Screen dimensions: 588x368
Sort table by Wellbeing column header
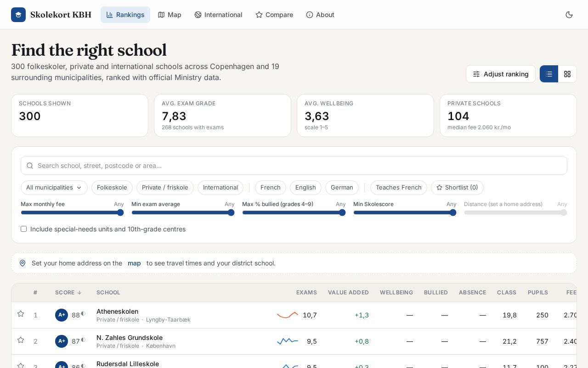396,293
